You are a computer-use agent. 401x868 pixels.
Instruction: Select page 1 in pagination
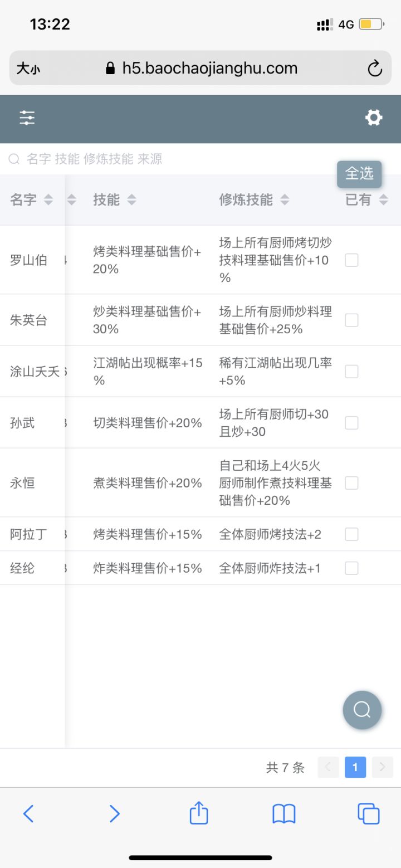[355, 767]
